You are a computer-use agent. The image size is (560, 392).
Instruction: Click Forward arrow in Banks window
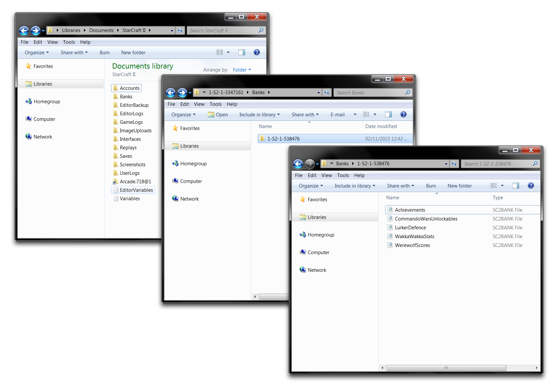click(x=182, y=93)
